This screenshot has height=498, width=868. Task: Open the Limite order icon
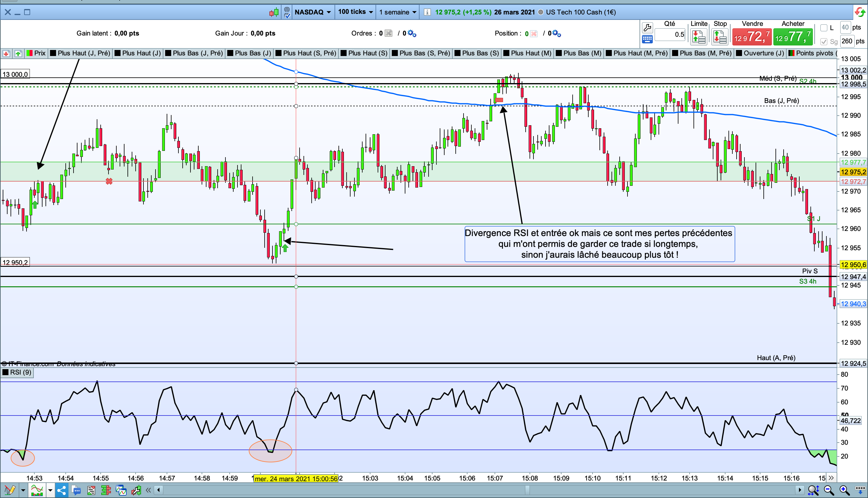(699, 37)
